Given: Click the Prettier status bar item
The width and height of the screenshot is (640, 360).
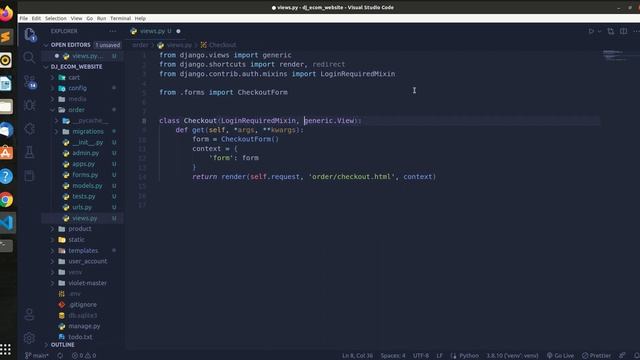Looking at the screenshot, I should click(x=596, y=356).
